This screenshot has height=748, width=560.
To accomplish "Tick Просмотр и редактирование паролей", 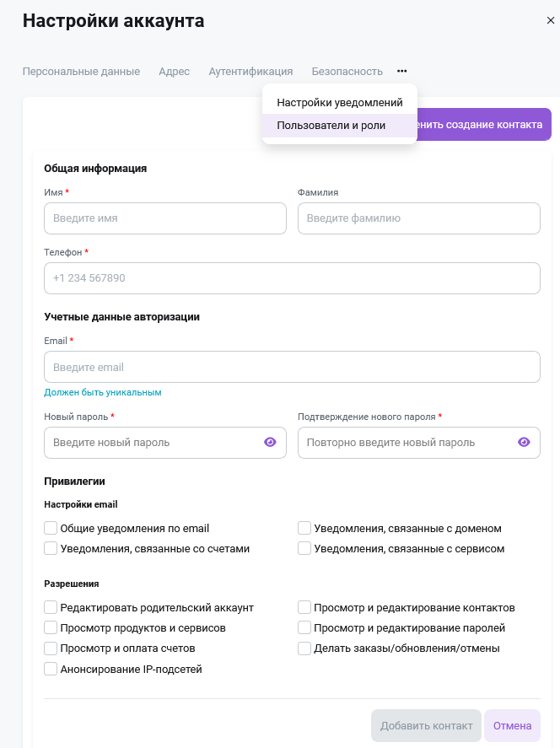I will (x=304, y=627).
